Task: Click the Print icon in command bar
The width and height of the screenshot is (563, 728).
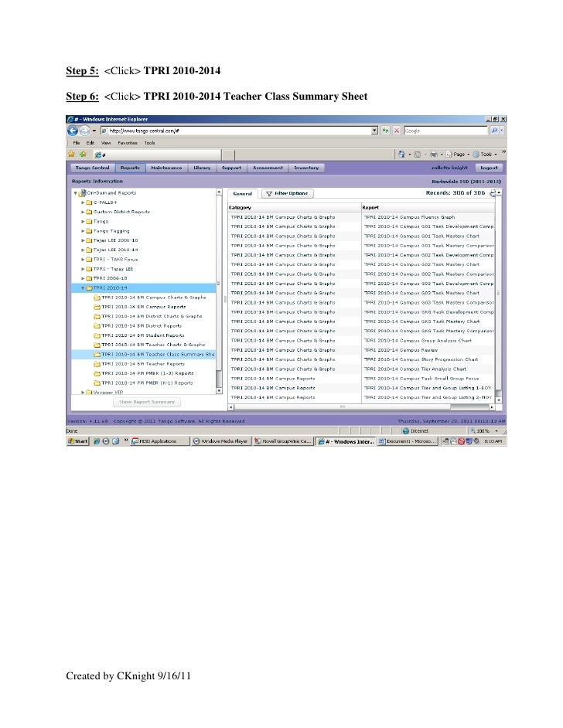Action: [433, 154]
